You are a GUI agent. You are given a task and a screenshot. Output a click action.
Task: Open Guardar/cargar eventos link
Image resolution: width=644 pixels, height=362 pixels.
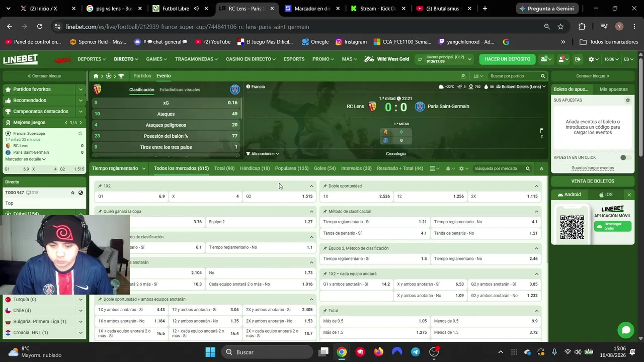click(x=593, y=168)
